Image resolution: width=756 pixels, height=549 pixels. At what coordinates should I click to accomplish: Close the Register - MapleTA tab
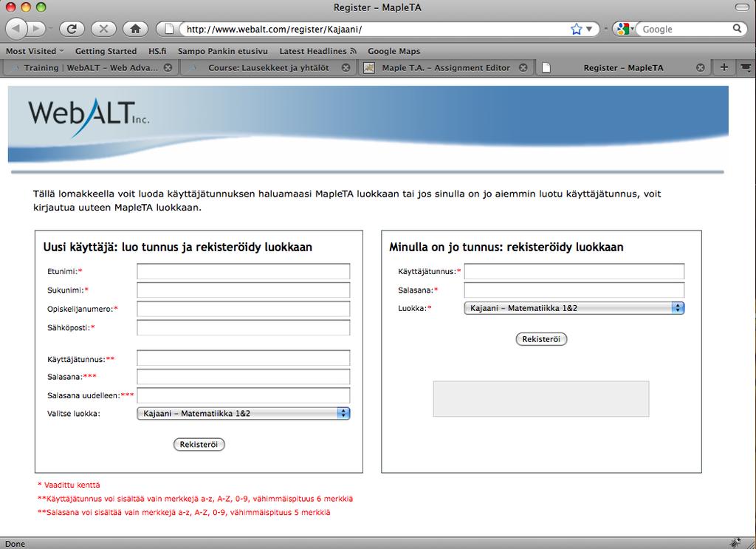click(x=701, y=68)
